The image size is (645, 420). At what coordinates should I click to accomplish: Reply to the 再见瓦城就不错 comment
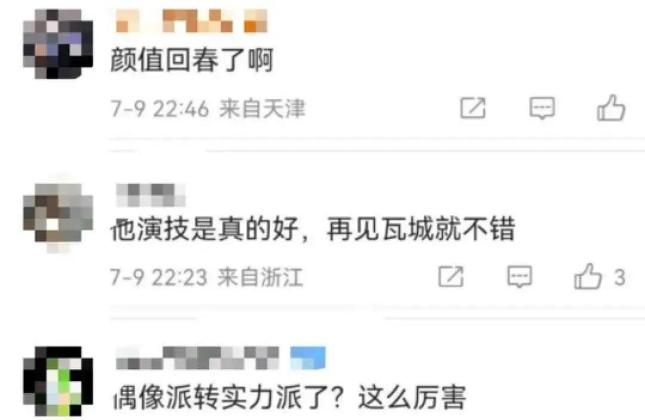click(520, 276)
